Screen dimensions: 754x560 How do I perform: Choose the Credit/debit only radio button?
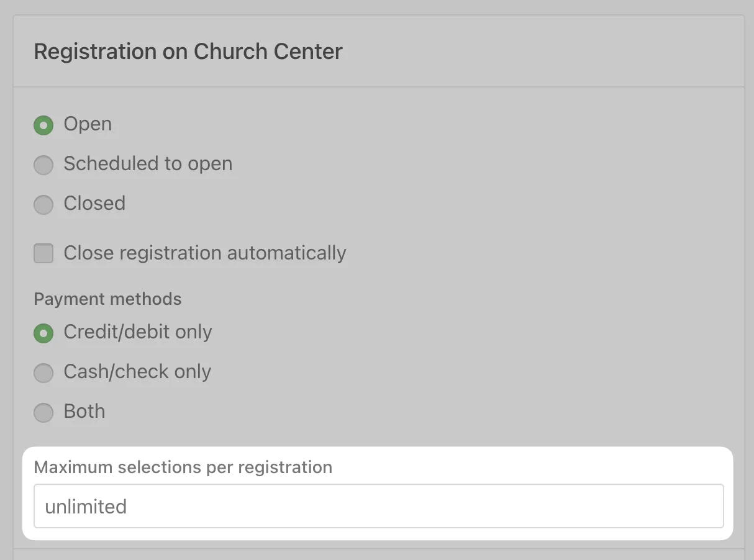(43, 333)
